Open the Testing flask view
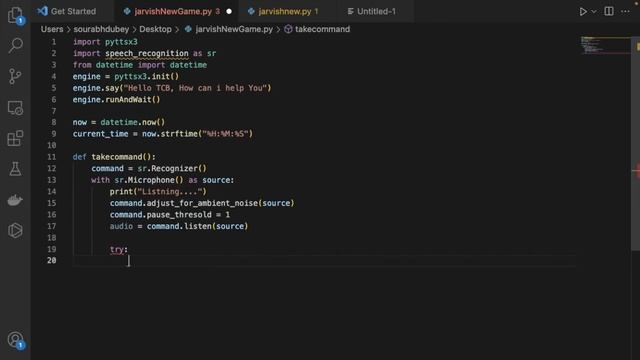 [x=15, y=169]
